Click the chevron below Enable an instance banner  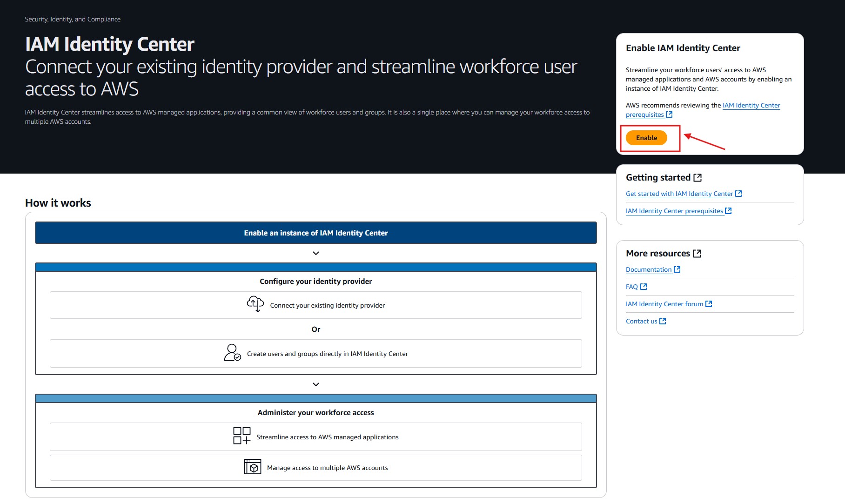click(316, 253)
